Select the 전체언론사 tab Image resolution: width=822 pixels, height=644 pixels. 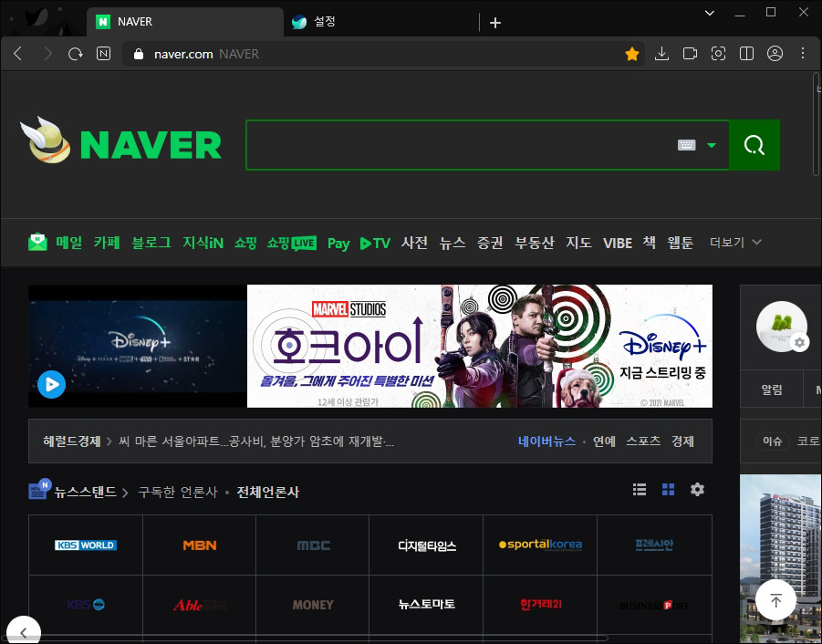(x=268, y=492)
